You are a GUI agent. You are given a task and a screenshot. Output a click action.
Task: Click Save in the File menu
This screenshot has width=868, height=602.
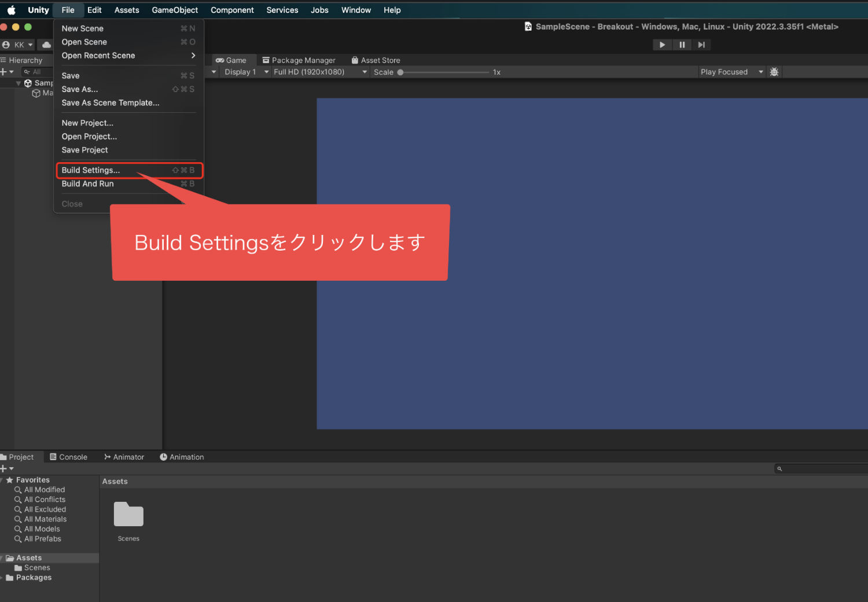pos(128,76)
